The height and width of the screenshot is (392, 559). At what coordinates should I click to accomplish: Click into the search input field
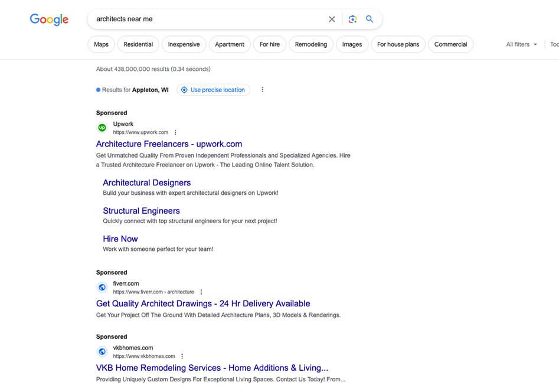point(207,19)
